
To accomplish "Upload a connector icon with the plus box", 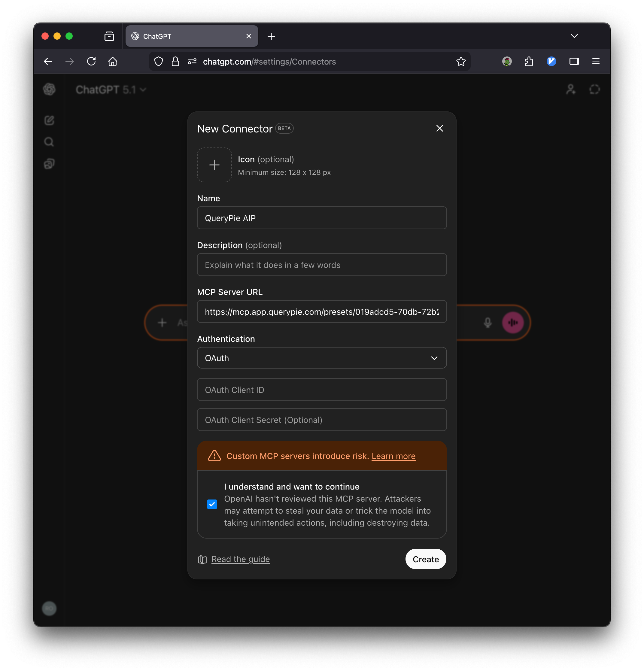I will coord(214,165).
